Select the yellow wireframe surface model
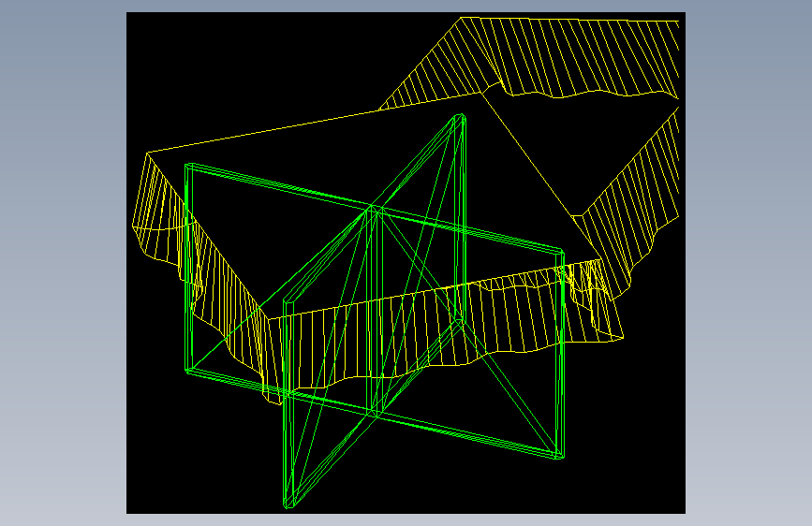The height and width of the screenshot is (526, 812). coord(406,211)
